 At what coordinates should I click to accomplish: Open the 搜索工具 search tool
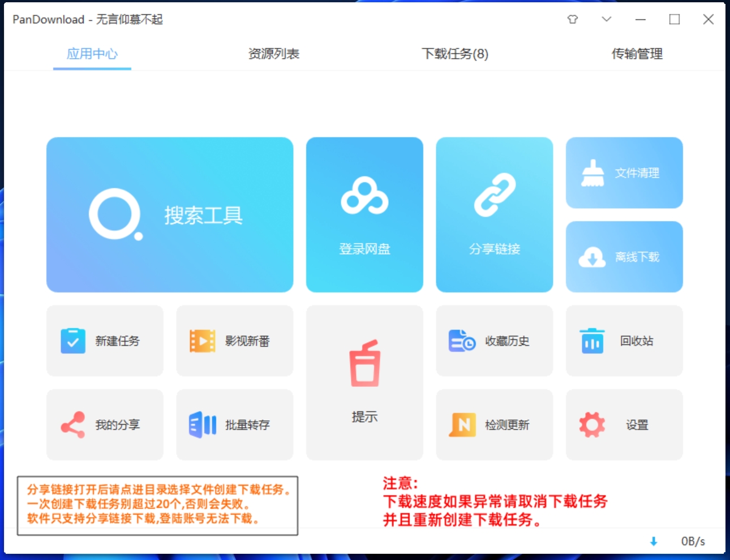point(169,215)
